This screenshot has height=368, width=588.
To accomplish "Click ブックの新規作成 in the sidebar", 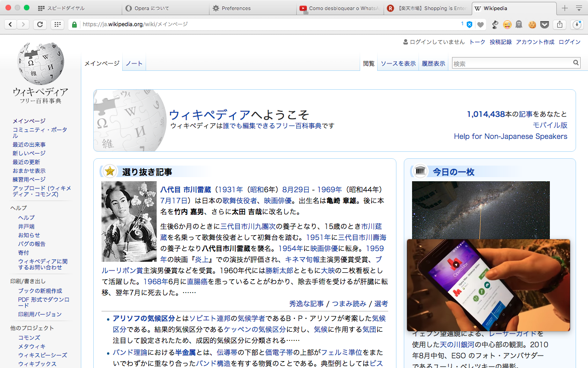I will pyautogui.click(x=40, y=291).
